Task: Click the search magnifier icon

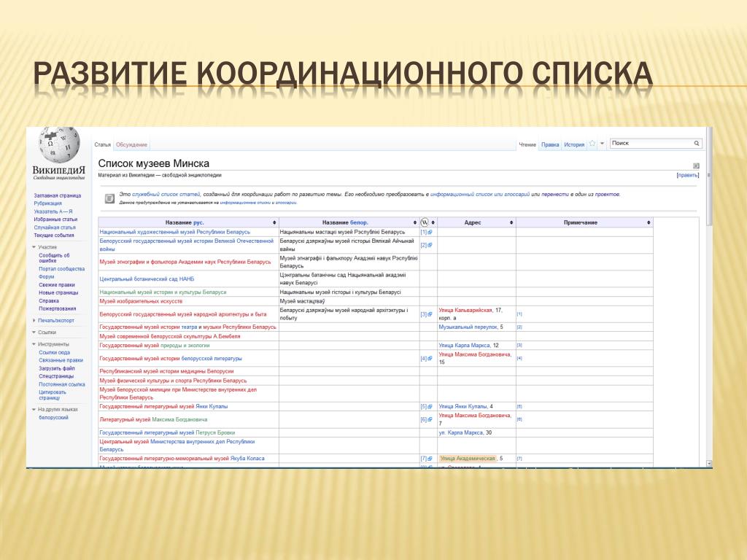Action: [697, 143]
